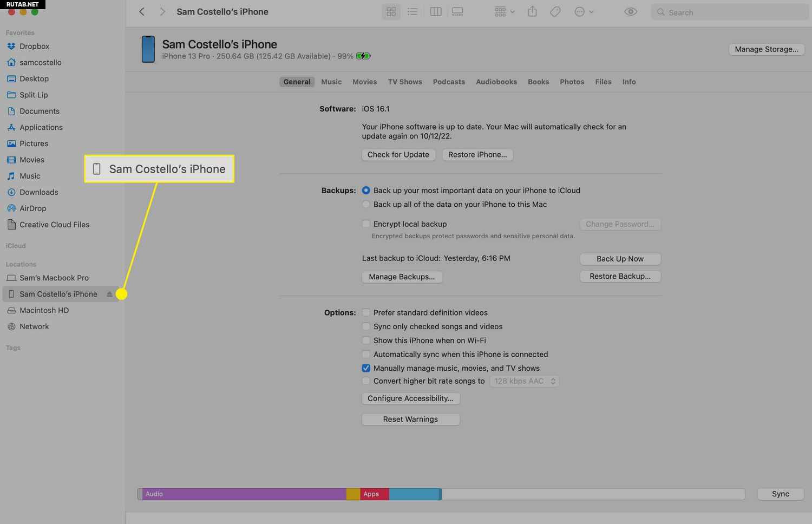Switch to the Podcasts tab
The height and width of the screenshot is (524, 812).
449,82
